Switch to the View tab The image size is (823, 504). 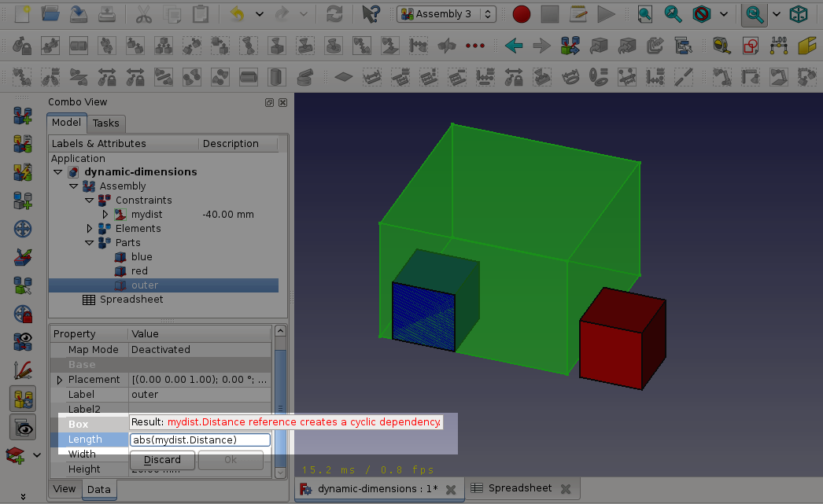tap(64, 488)
